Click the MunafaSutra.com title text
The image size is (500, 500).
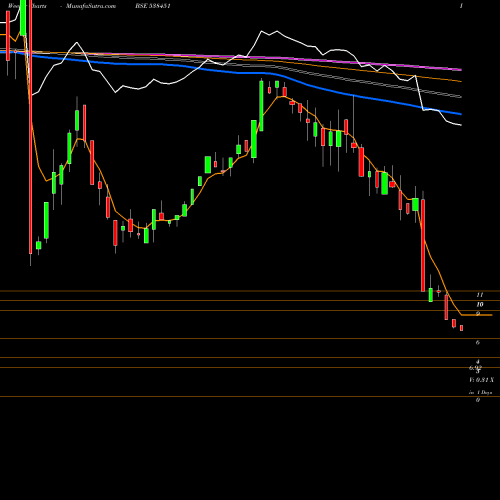(91, 6)
